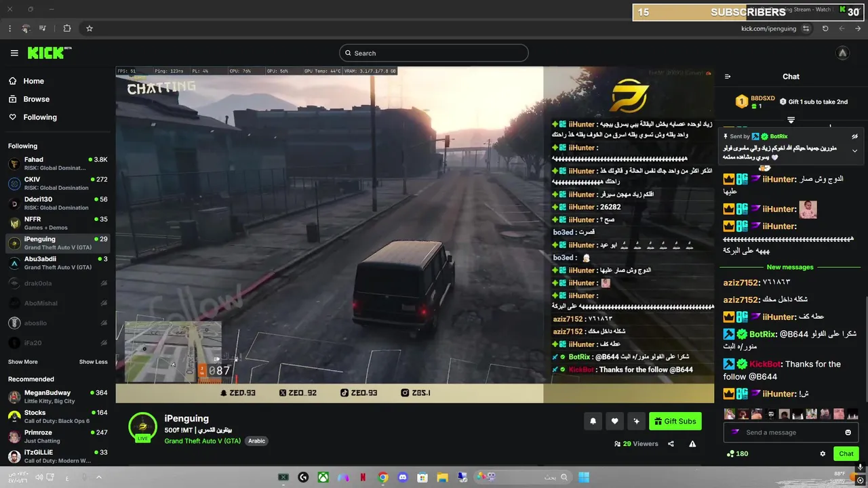Open chat settings gear
This screenshot has height=488, width=868.
pos(823,453)
